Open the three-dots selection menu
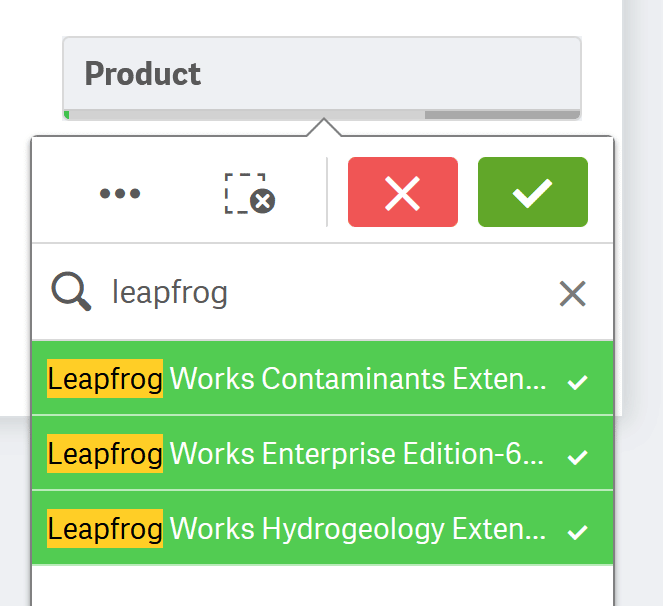 (120, 193)
